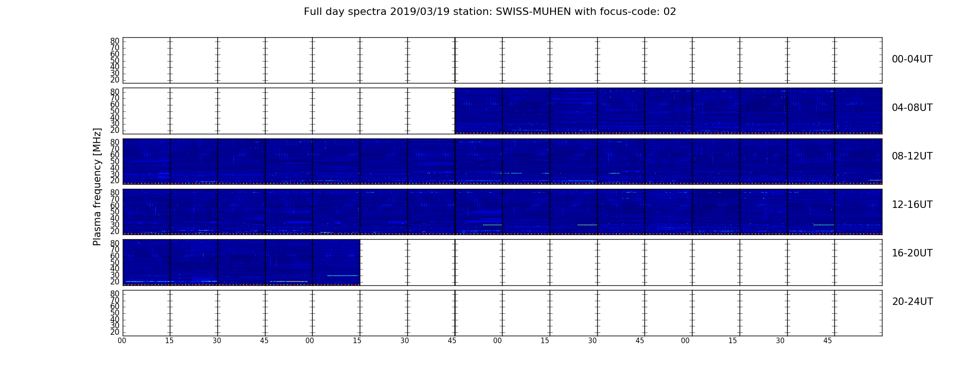The image size is (980, 373).
Task: Click the first "00" time-axis tick label
Action: coord(122,341)
